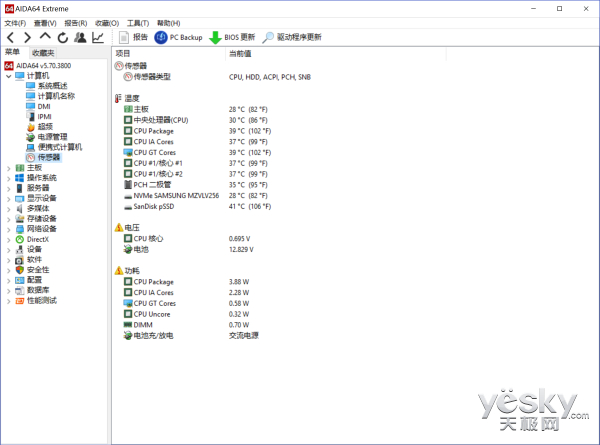The height and width of the screenshot is (445, 600).
Task: Expand the 设备 tree node
Action: tap(9, 250)
